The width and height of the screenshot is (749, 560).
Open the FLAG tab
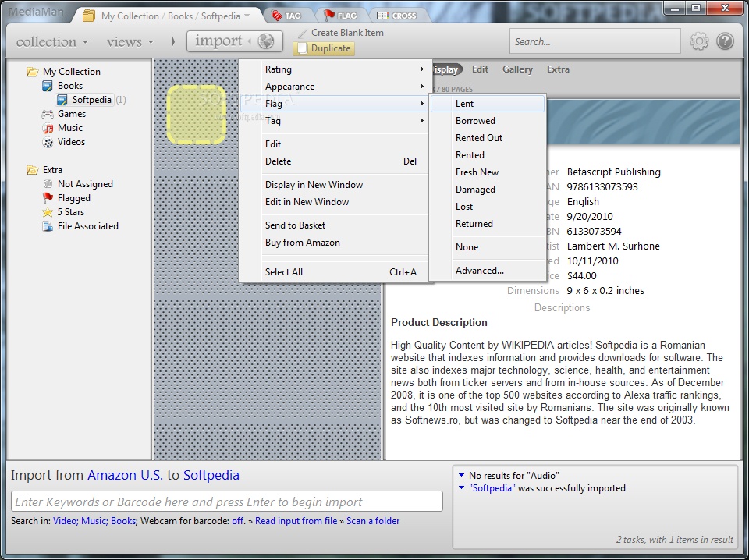coord(340,16)
